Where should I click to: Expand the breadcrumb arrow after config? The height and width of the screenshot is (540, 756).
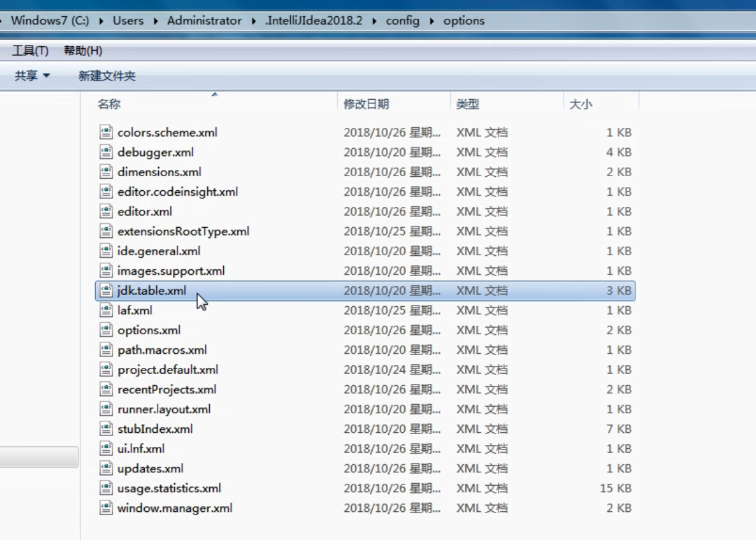431,21
